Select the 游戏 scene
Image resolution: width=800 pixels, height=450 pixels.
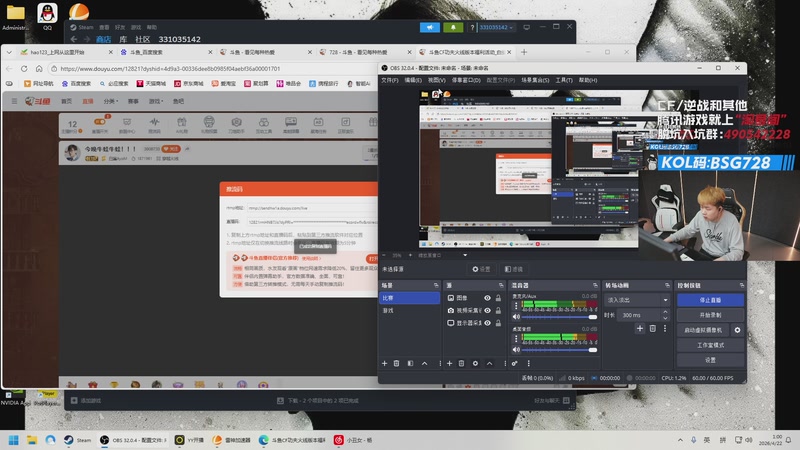click(x=410, y=310)
